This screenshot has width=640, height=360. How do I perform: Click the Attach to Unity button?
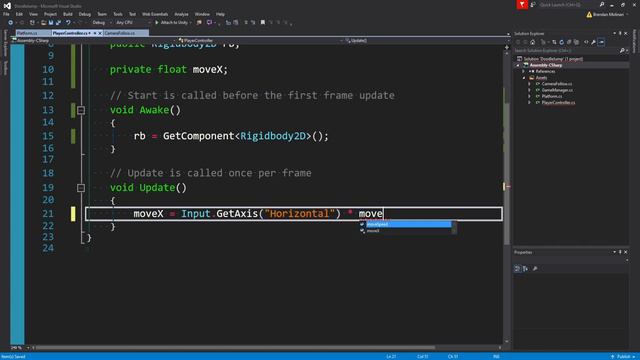tap(171, 23)
